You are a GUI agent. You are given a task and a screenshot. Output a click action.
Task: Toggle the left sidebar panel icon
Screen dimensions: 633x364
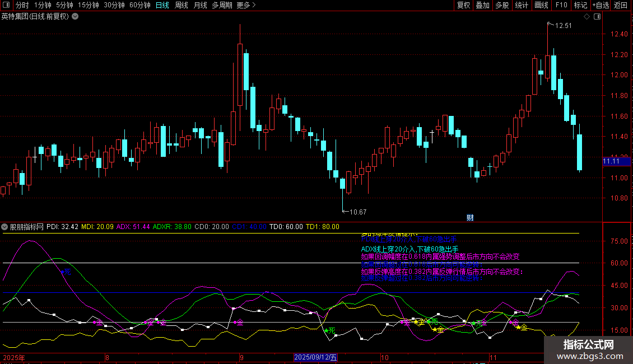pyautogui.click(x=6, y=5)
